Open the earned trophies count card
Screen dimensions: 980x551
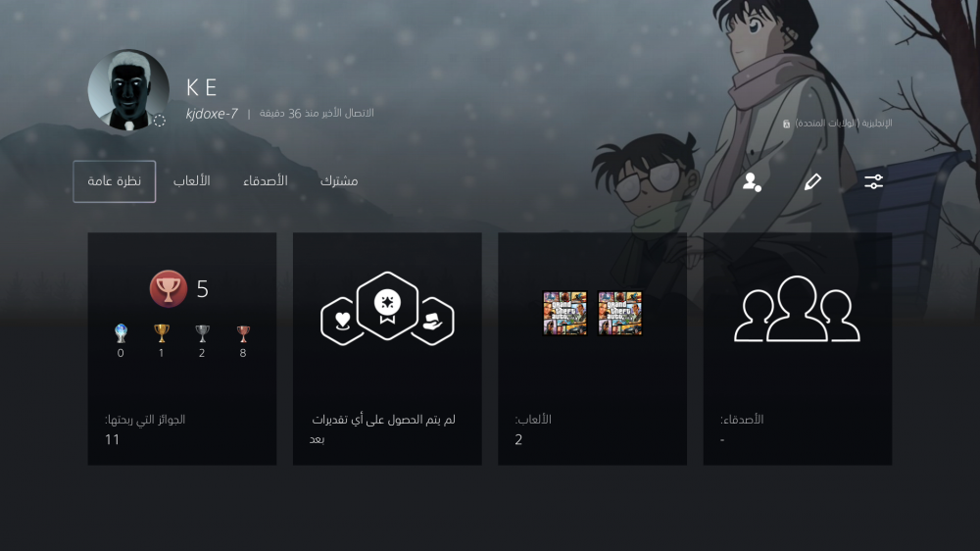pos(182,348)
